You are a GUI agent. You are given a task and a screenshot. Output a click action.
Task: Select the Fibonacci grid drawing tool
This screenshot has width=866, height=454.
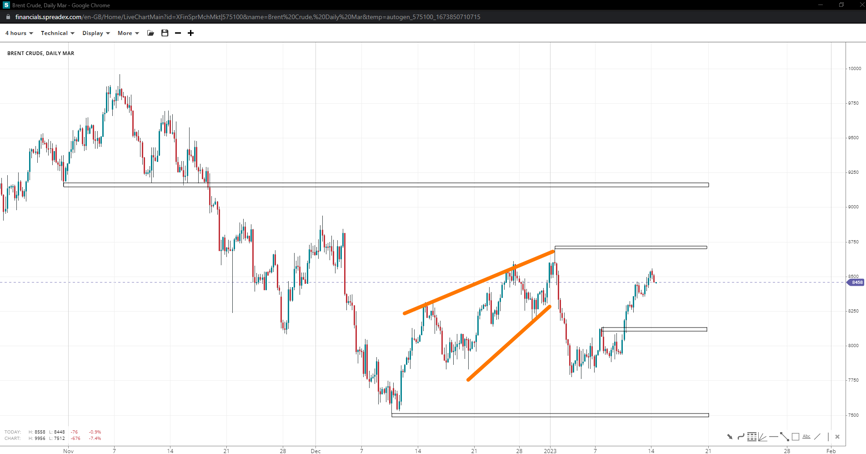(x=752, y=437)
